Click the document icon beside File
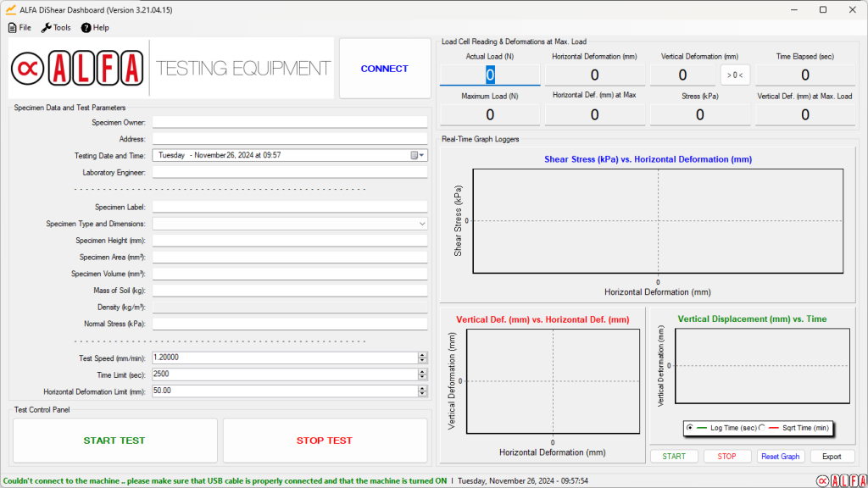 (12, 27)
